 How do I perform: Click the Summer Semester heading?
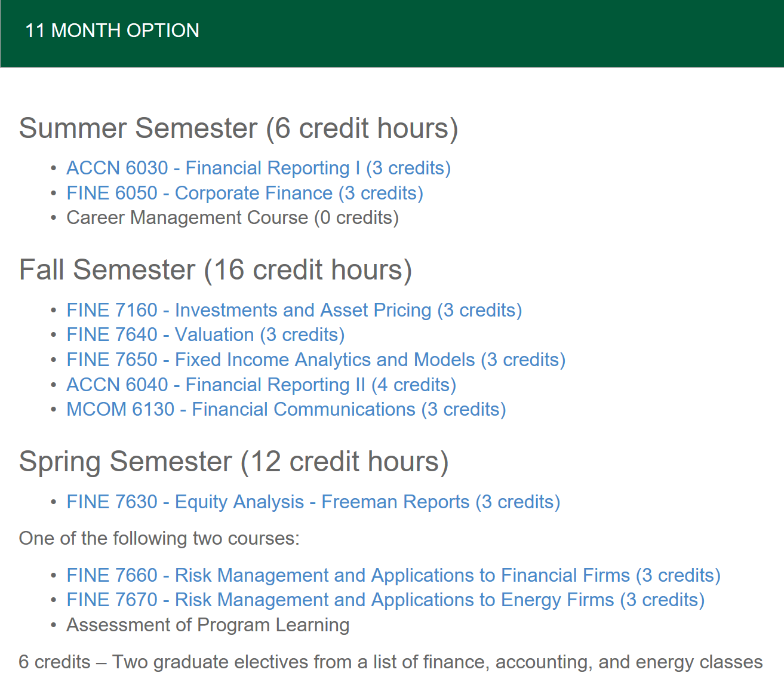point(238,128)
